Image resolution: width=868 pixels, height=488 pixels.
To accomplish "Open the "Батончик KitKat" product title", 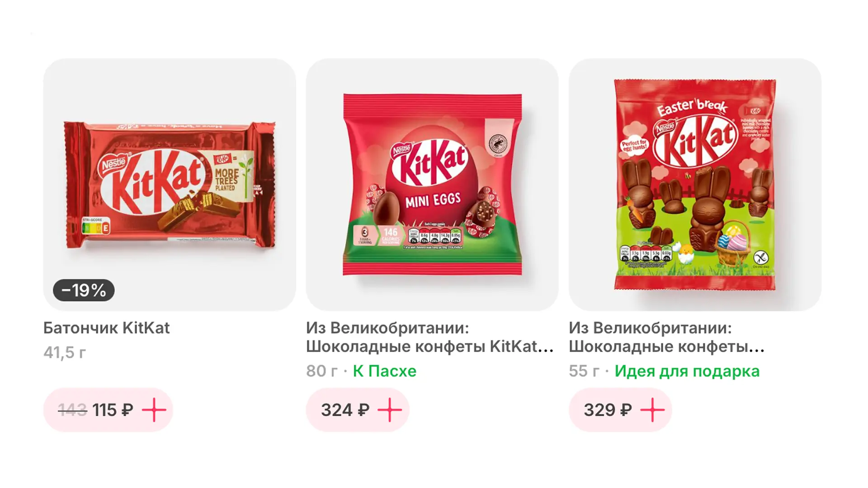I will 106,328.
